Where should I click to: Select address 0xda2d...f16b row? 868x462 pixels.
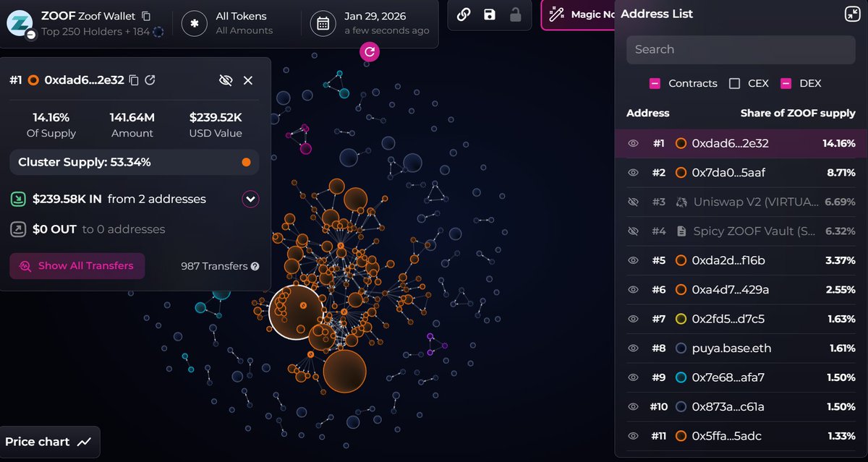741,260
